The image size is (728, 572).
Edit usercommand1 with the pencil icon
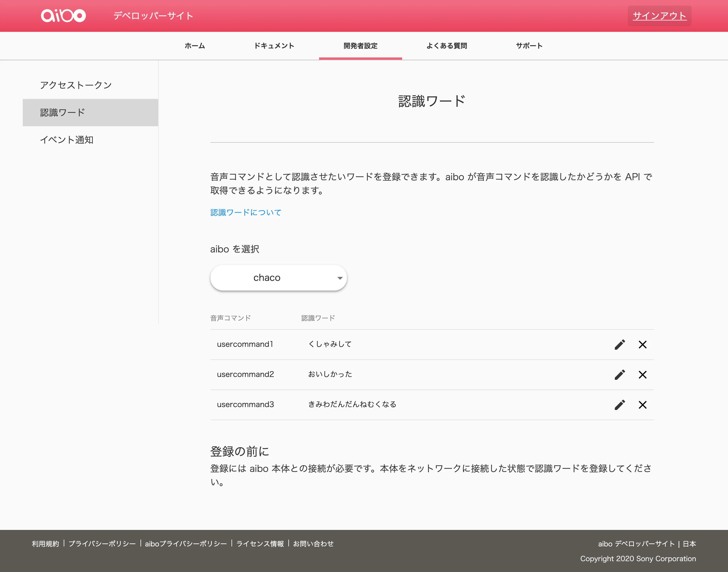click(x=619, y=344)
